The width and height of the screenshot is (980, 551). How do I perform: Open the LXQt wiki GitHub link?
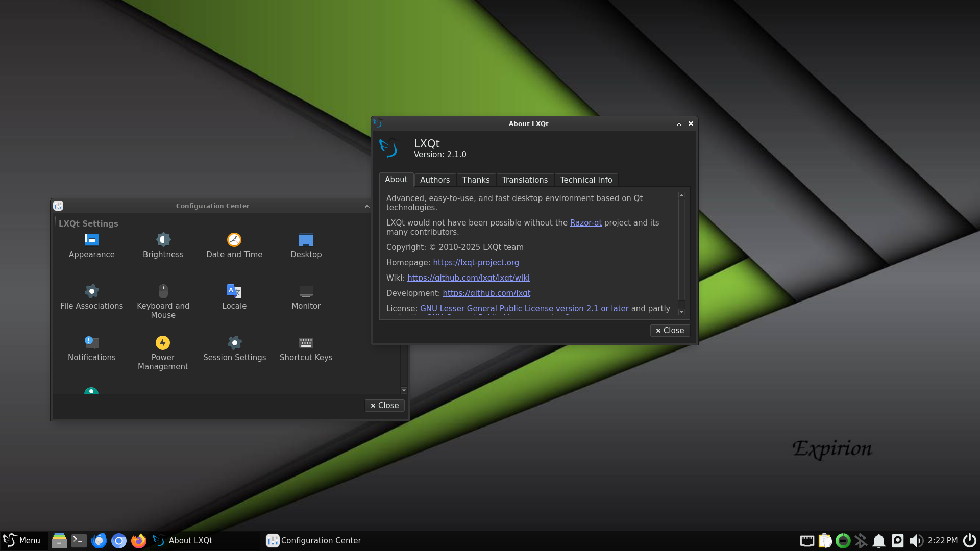coord(468,278)
